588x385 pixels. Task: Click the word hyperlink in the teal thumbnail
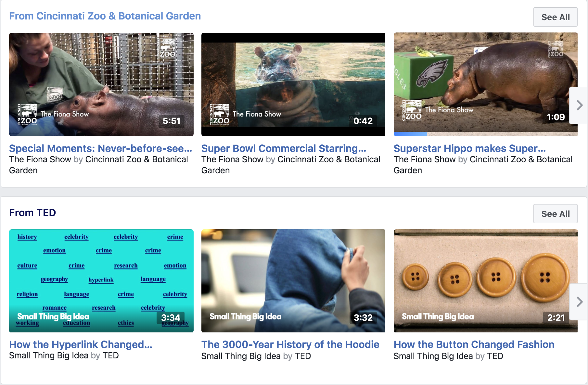101,280
